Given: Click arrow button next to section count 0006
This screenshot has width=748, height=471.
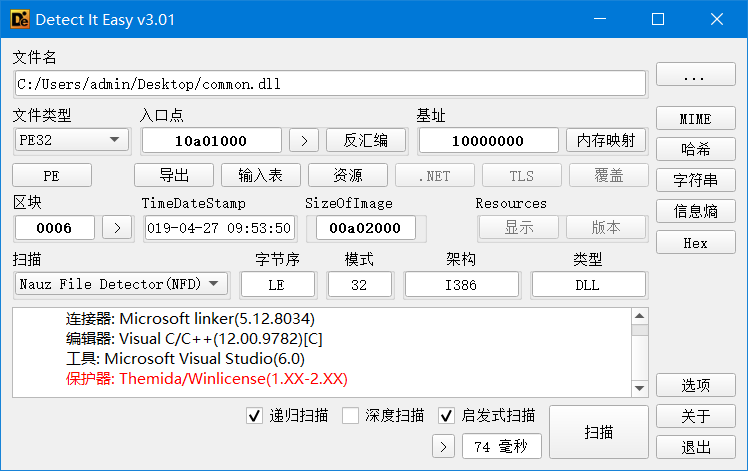Looking at the screenshot, I should click(x=117, y=228).
